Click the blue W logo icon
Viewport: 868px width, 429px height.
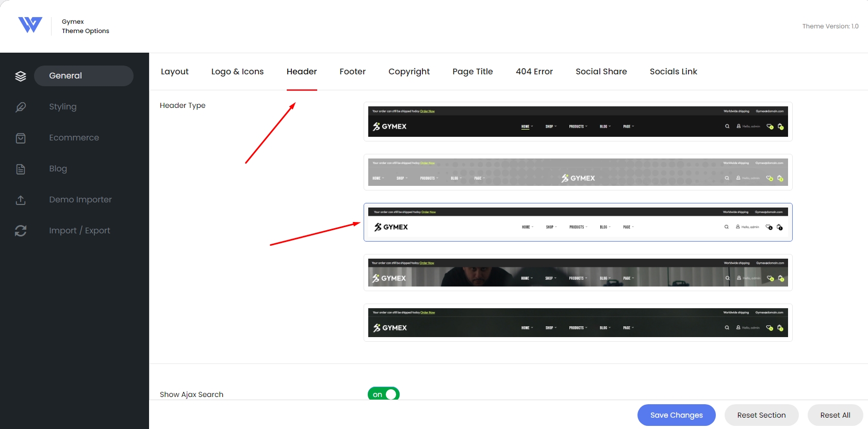point(30,25)
